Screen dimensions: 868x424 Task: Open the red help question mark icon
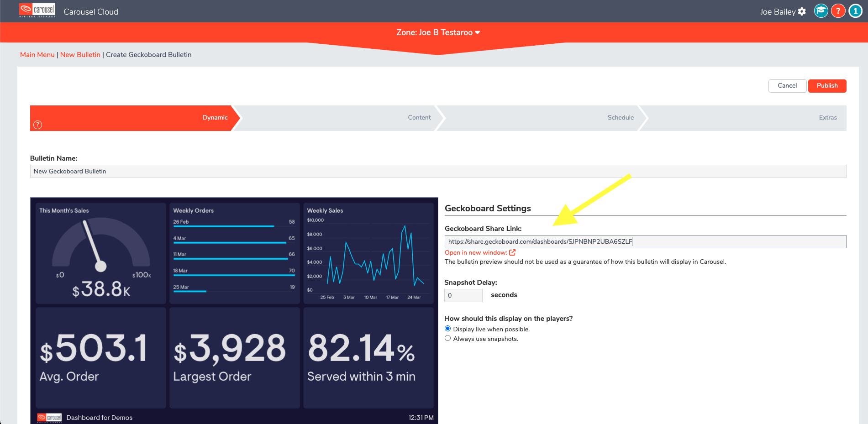838,11
